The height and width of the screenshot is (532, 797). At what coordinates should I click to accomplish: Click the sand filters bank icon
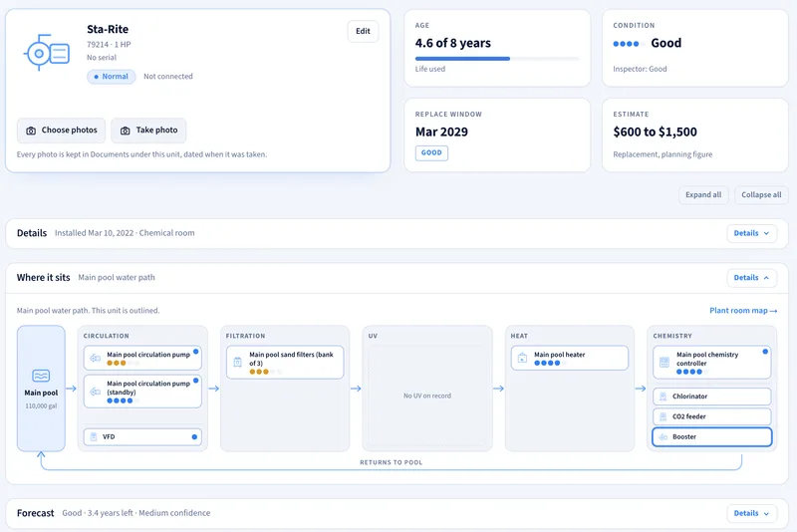tap(237, 363)
